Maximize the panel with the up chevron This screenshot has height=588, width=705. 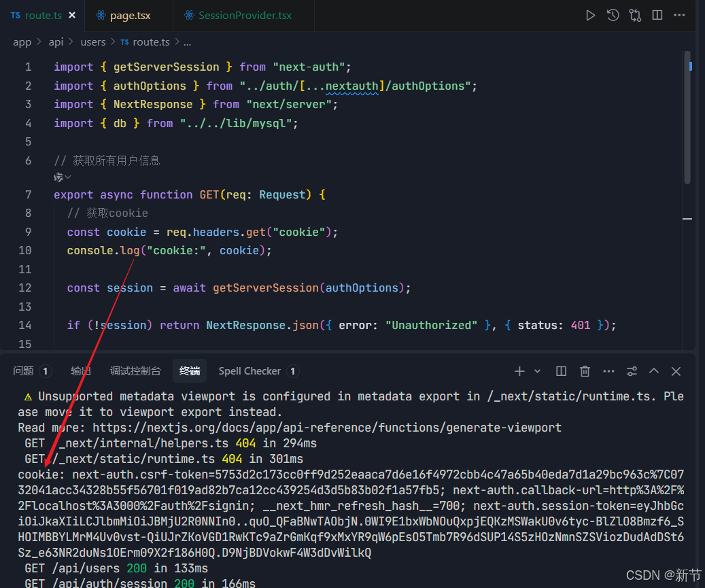654,371
